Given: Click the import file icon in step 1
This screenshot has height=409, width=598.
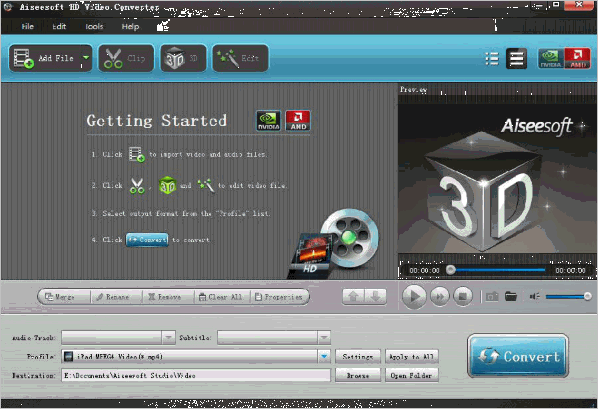Looking at the screenshot, I should click(137, 155).
